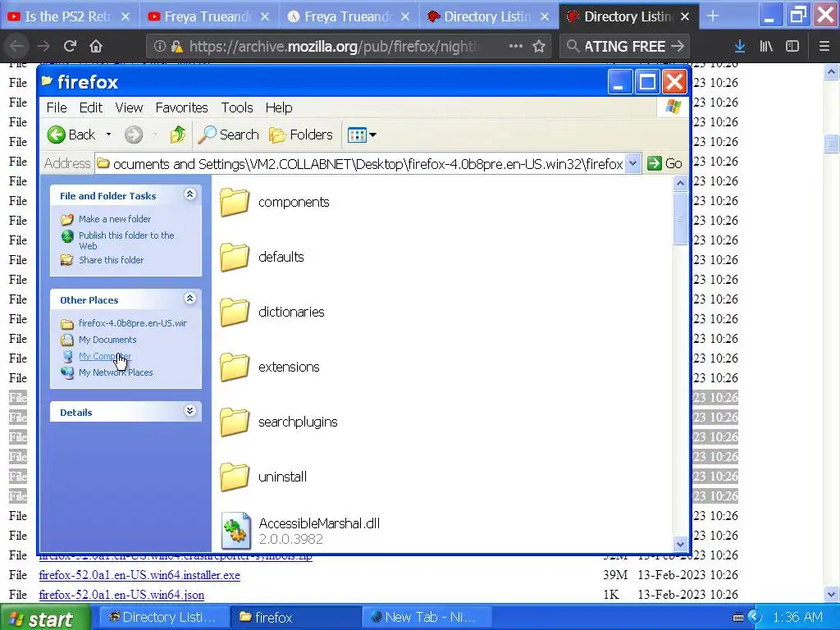
Task: Click the Go button beside Address
Action: click(664, 163)
